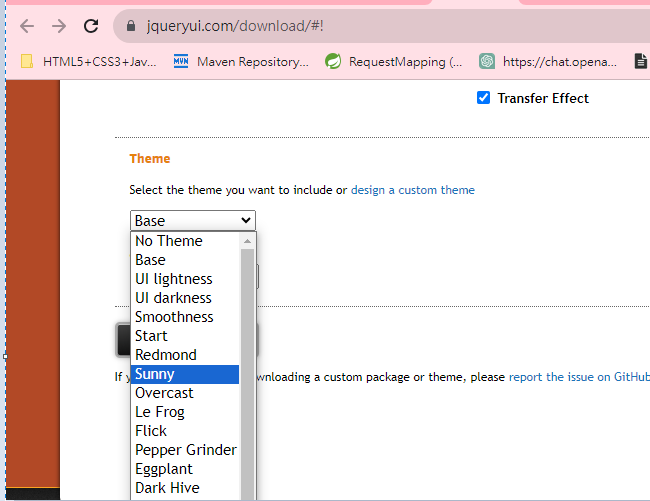Viewport: 650px width, 501px height.
Task: Choose the Le Frog theme
Action: [185, 412]
